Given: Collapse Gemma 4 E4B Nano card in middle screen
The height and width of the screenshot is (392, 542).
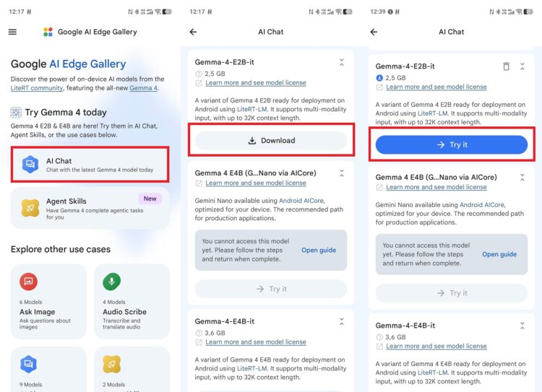Looking at the screenshot, I should coord(342,173).
